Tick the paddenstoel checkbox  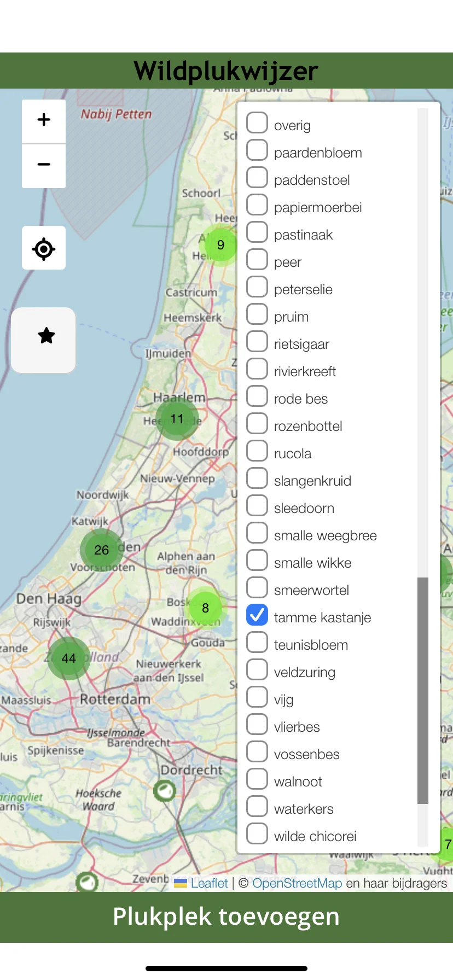257,178
